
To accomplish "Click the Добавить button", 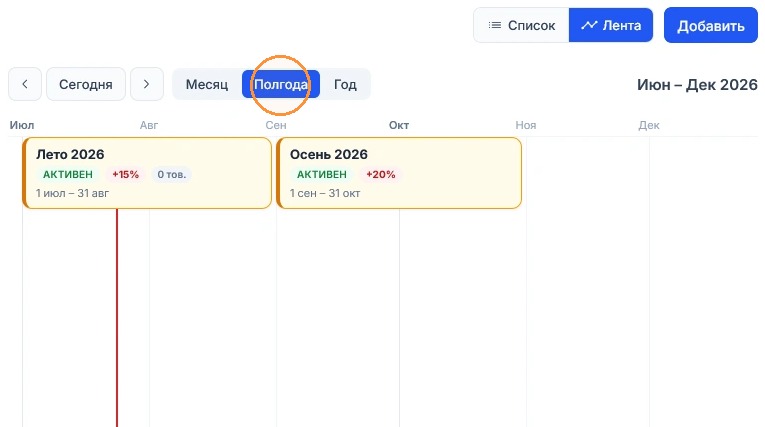I will point(710,25).
